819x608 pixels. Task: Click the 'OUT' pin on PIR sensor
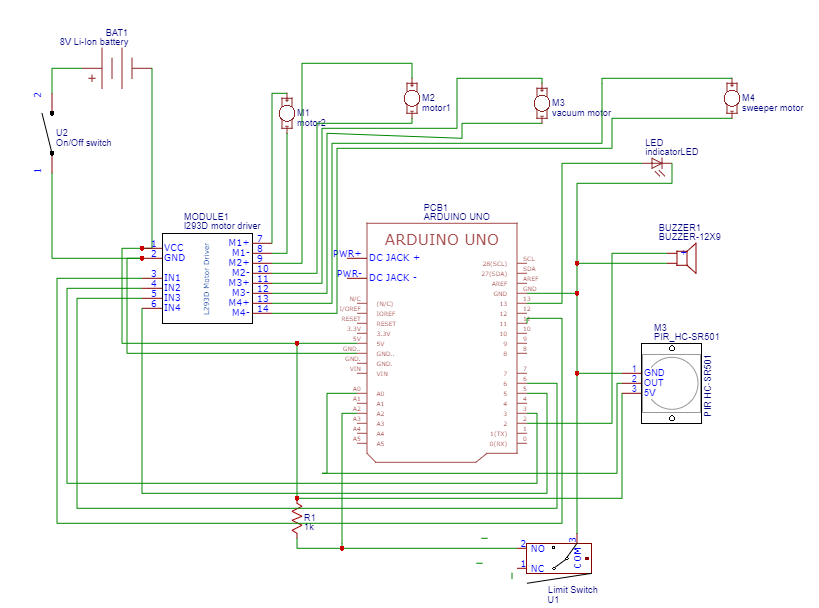tap(653, 383)
